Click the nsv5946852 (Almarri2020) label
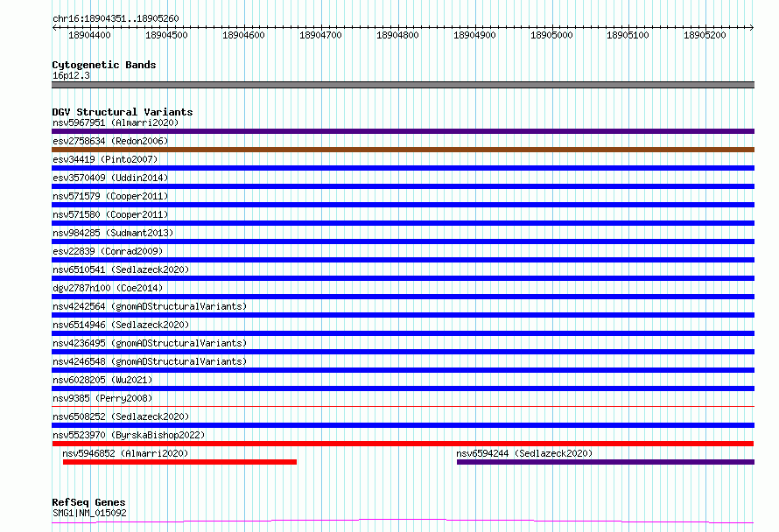779x532 pixels. [x=125, y=453]
